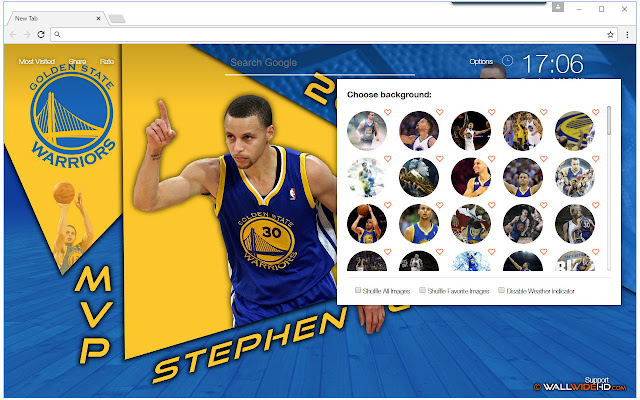Choose the second thumbnail in row three
The width and height of the screenshot is (640, 400).
point(419,224)
